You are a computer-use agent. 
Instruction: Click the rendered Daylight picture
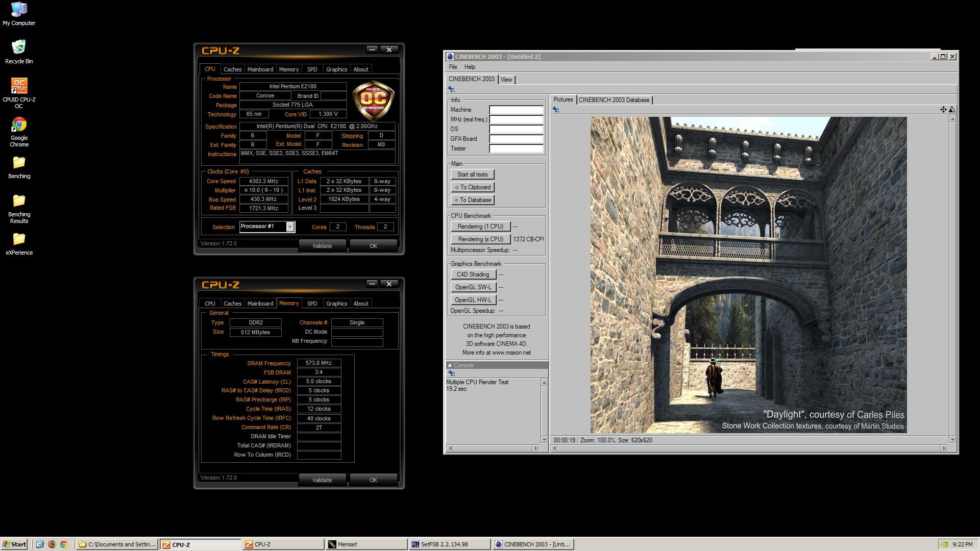(748, 275)
